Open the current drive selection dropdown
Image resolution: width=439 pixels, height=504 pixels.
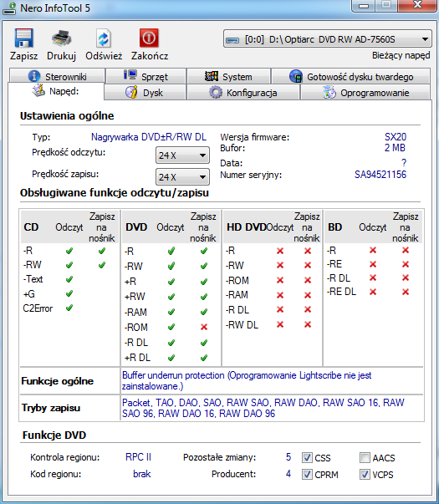point(328,39)
